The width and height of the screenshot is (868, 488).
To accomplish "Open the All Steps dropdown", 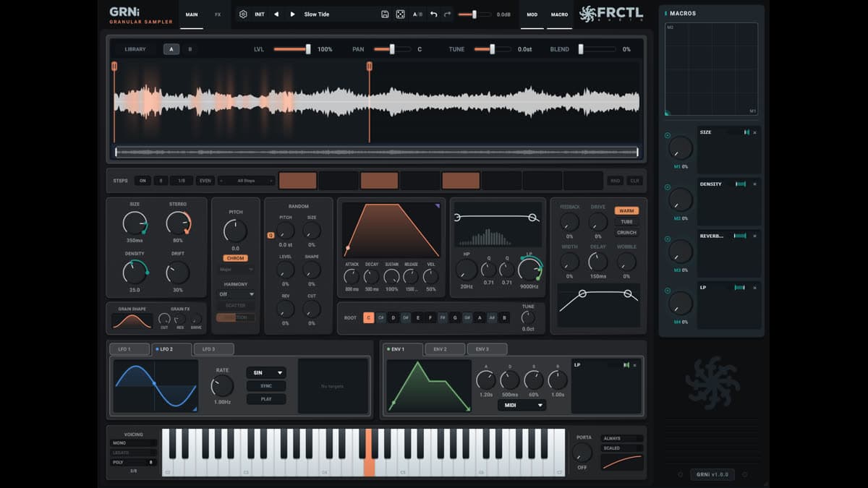I will click(x=246, y=181).
